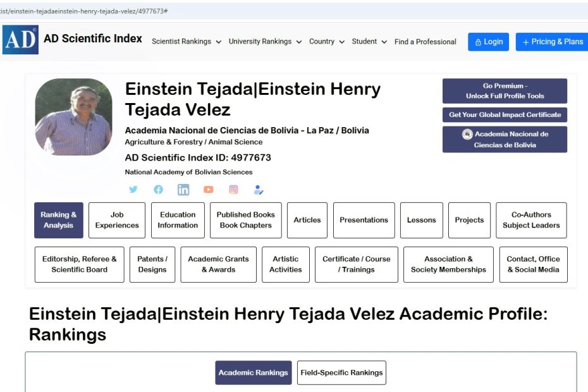Open Pricing & Plans
588x392 pixels.
click(x=553, y=42)
